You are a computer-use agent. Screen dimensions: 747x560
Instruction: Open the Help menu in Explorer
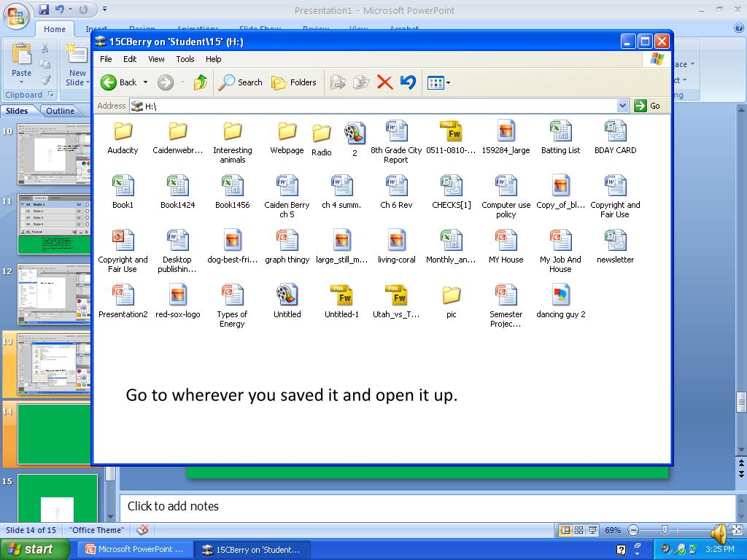[x=214, y=59]
